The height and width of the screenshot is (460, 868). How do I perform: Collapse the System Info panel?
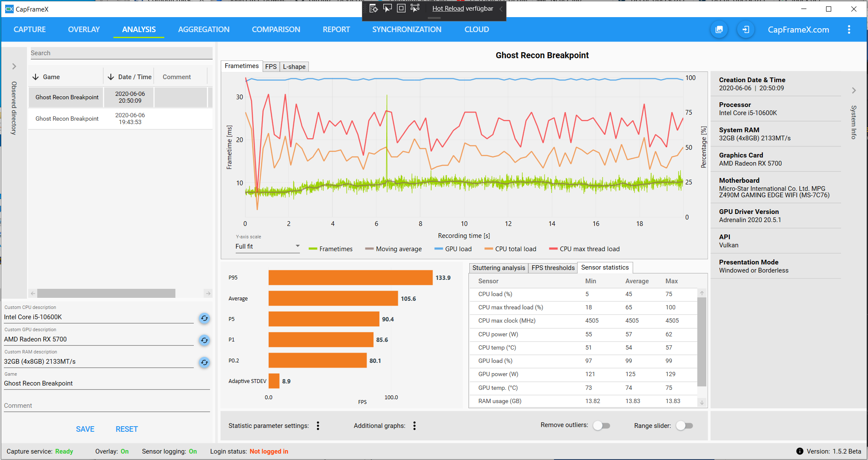(854, 91)
